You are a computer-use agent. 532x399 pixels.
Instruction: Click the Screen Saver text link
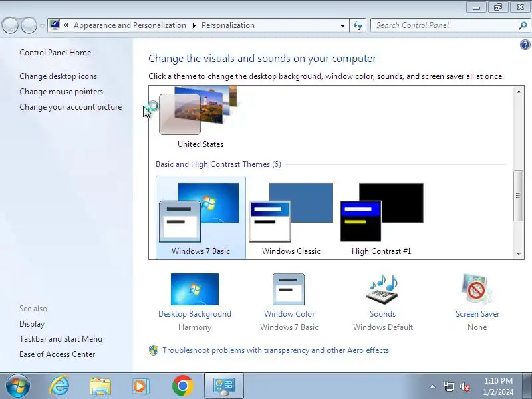click(477, 314)
